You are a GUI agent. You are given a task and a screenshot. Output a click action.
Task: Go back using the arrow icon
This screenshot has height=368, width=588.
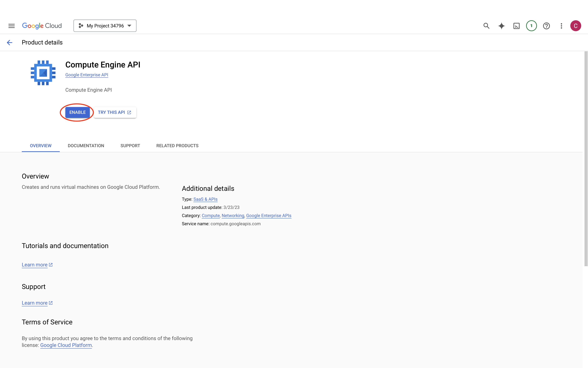tap(10, 43)
